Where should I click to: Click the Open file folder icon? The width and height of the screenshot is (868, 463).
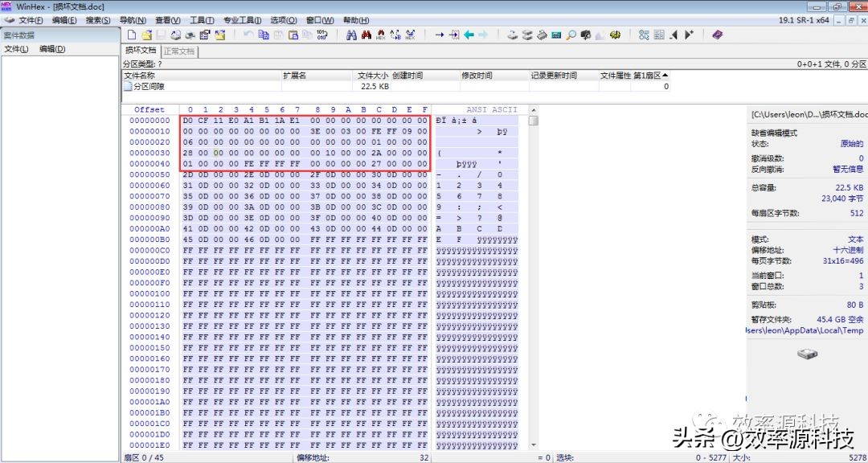pos(147,35)
